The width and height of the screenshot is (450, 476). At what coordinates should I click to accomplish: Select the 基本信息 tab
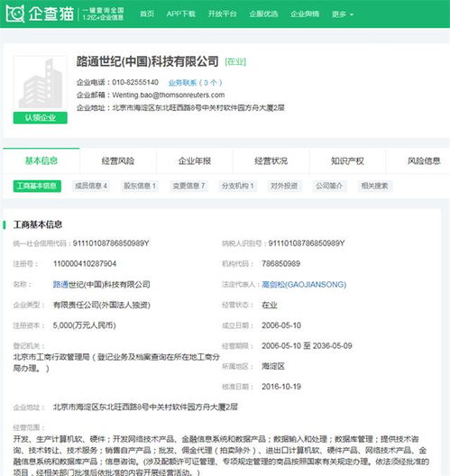point(41,160)
